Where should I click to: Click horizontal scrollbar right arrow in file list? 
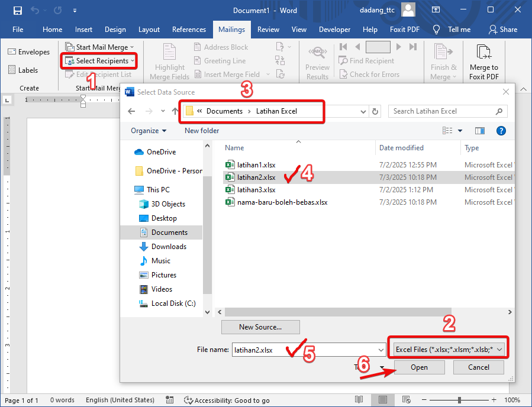point(510,312)
